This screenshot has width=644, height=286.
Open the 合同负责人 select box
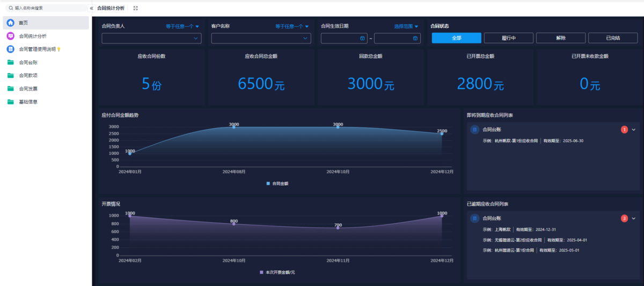(151, 38)
